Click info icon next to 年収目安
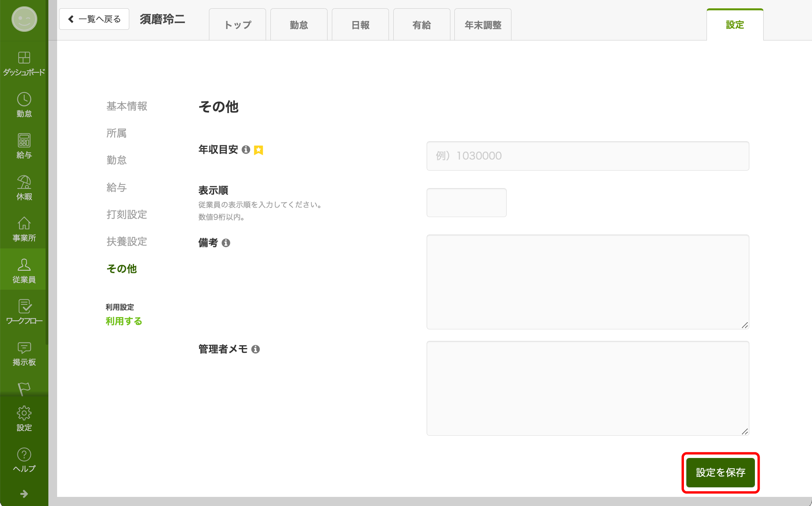The image size is (812, 506). (x=246, y=150)
